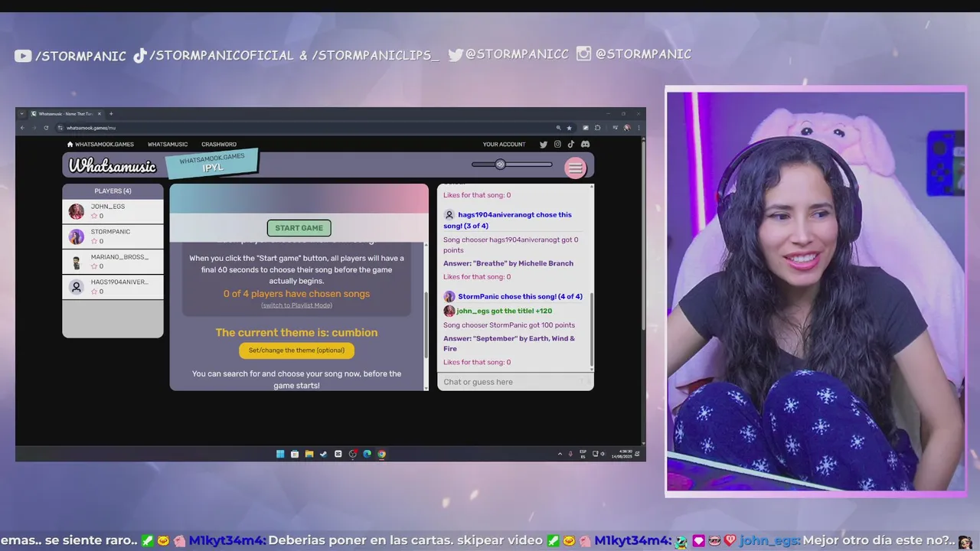Open YOUR ACCOUNT in the header

(x=504, y=144)
